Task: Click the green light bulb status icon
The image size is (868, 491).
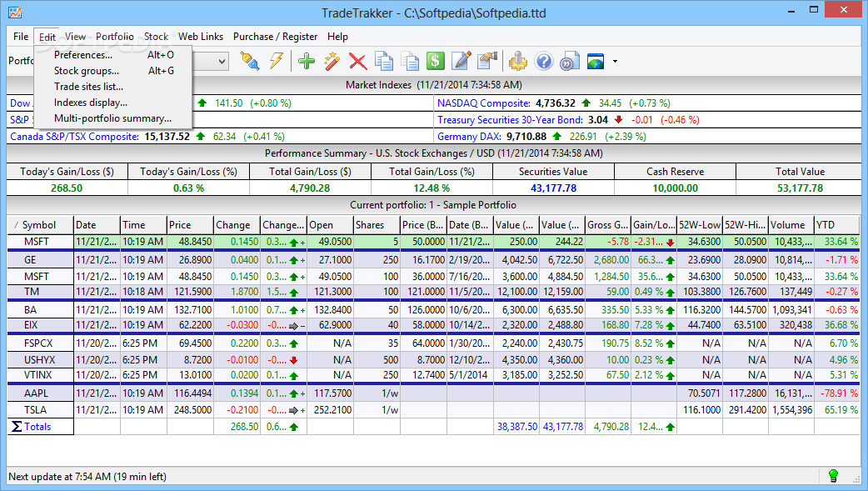Action: 833,475
